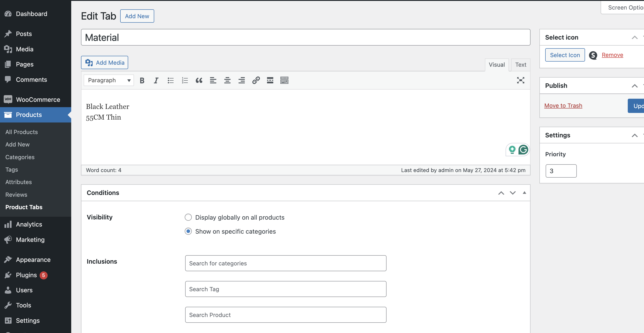The width and height of the screenshot is (644, 333).
Task: Click the Update button
Action: (636, 106)
